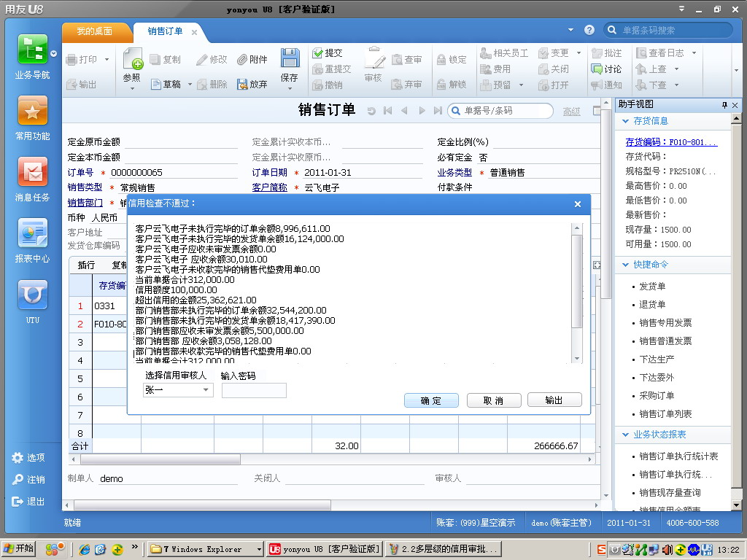Open help with the question mark icon
The width and height of the screenshot is (747, 560).
click(x=589, y=30)
